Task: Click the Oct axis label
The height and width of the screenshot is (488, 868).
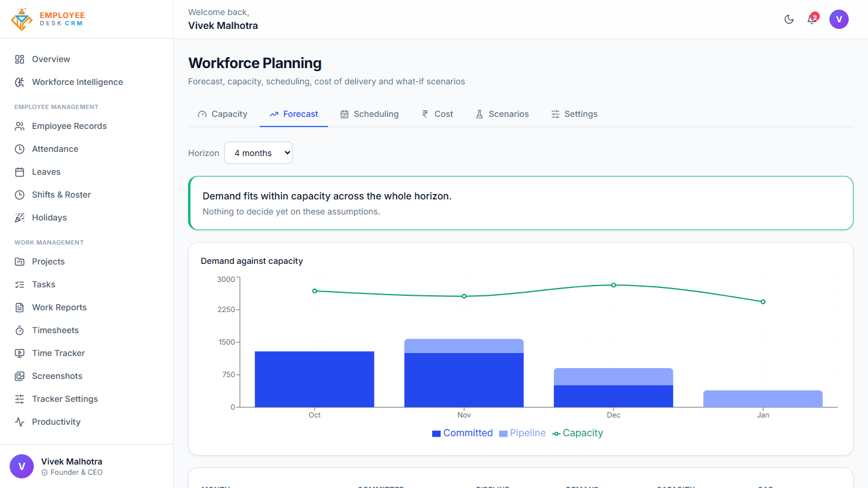Action: click(x=315, y=415)
